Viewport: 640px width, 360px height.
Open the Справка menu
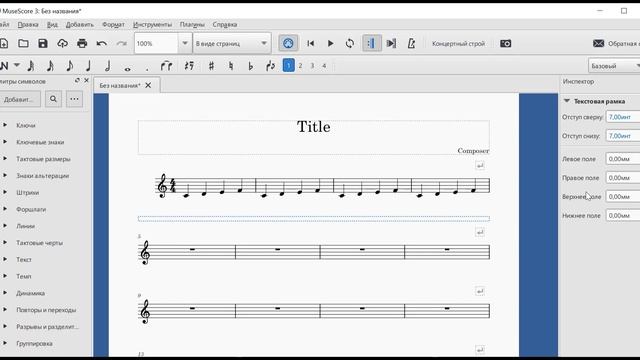coord(224,24)
